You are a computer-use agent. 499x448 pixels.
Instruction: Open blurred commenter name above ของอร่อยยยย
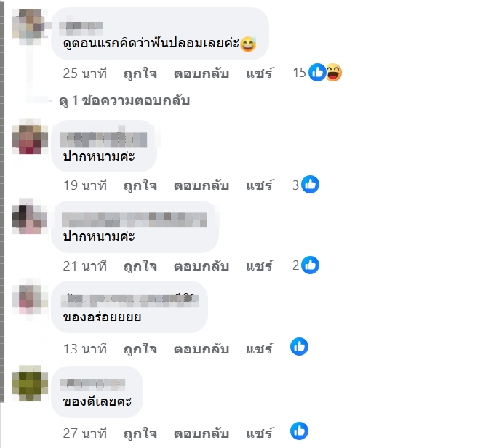point(129,299)
